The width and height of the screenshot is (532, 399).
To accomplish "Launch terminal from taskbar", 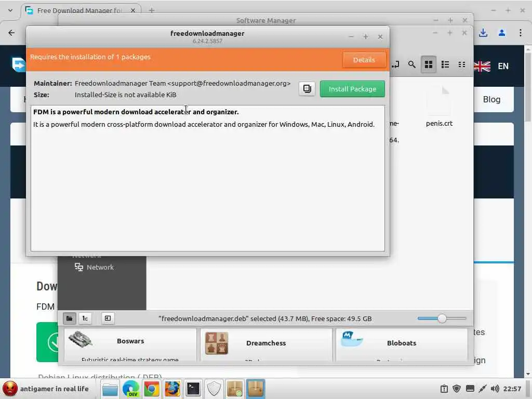I will click(x=193, y=389).
